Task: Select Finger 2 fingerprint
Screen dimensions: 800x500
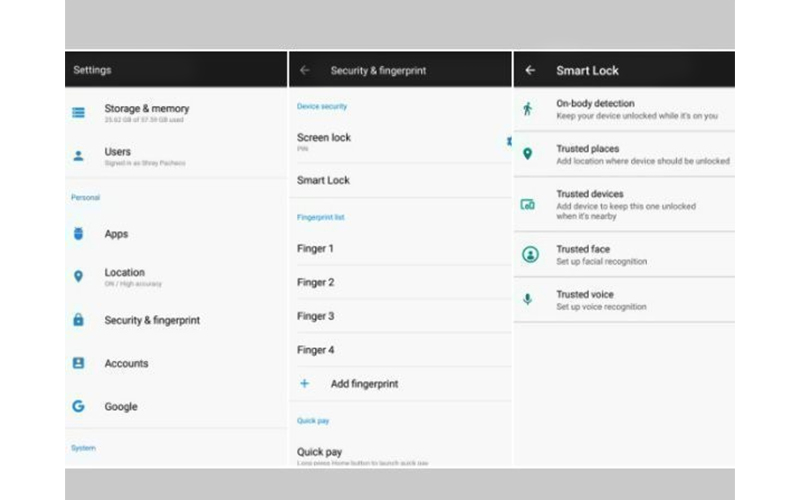Action: (400, 282)
